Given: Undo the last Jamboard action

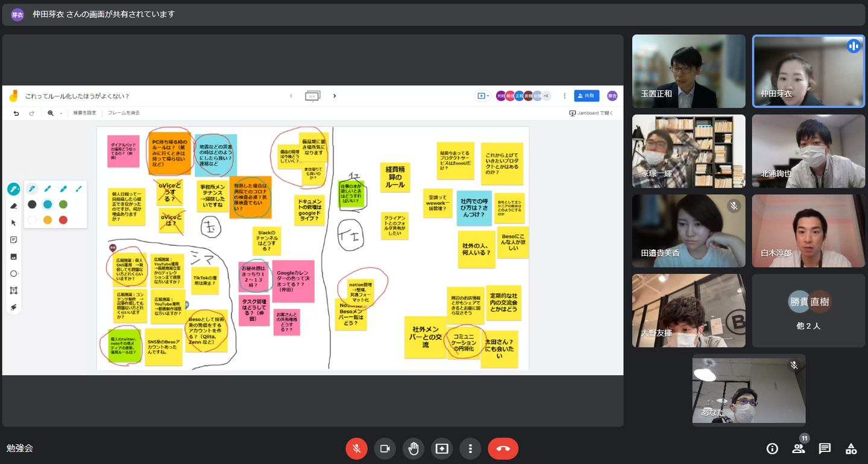Looking at the screenshot, I should 16,113.
